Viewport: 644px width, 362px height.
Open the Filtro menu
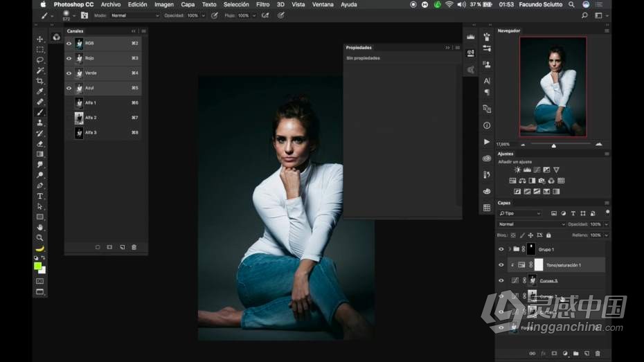coord(263,5)
